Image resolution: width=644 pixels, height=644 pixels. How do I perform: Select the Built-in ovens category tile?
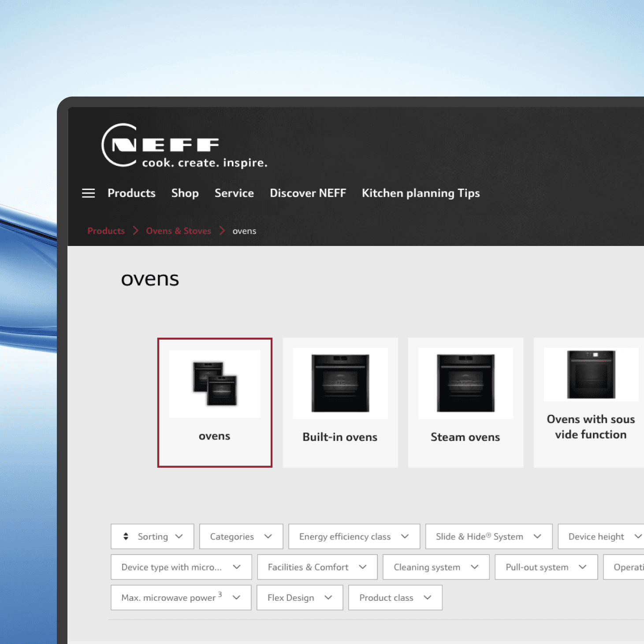(x=340, y=402)
